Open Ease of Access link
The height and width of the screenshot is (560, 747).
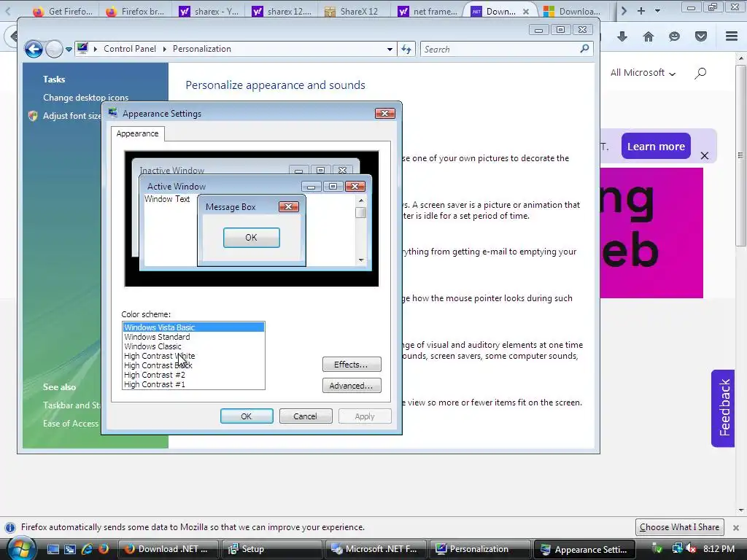[71, 424]
